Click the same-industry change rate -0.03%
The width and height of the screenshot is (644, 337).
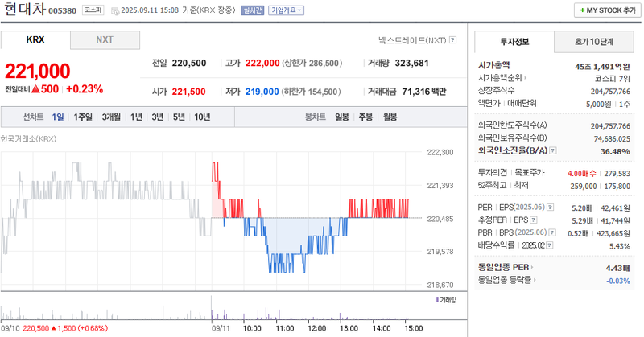618,281
